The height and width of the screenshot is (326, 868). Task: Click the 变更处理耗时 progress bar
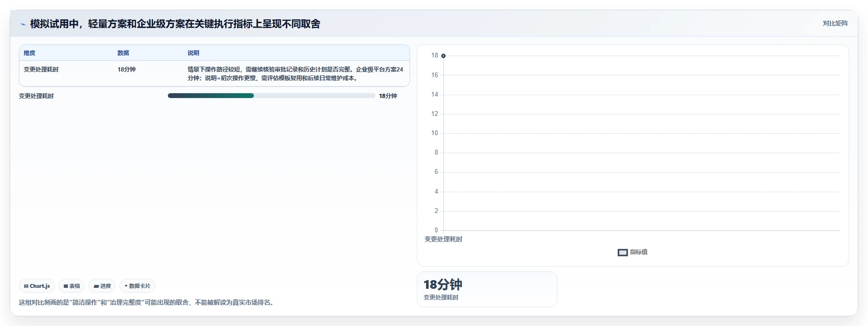tap(271, 96)
